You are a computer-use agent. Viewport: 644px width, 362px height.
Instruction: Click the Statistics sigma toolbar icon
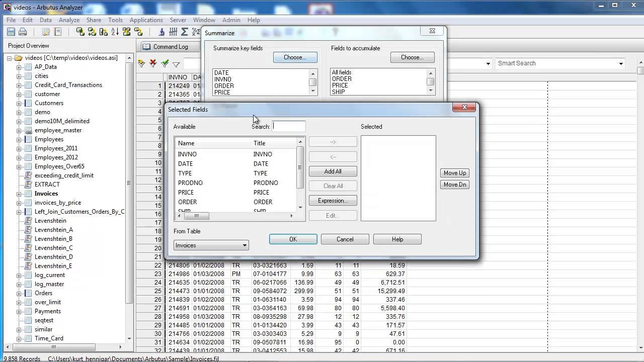pyautogui.click(x=184, y=32)
